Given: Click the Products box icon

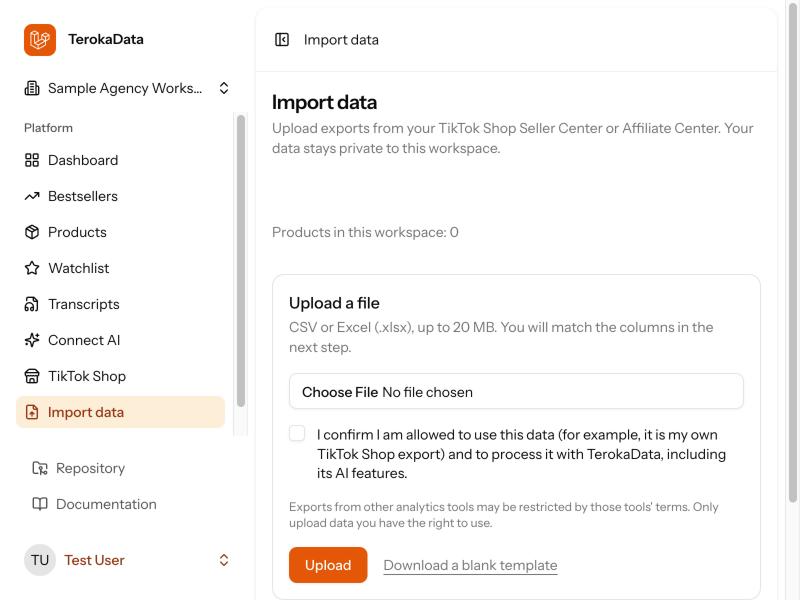Looking at the screenshot, I should [32, 232].
